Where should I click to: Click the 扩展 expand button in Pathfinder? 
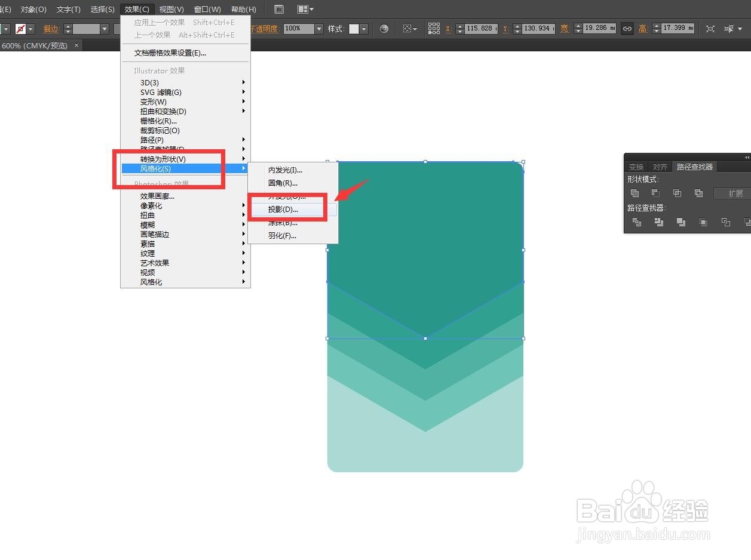point(732,193)
